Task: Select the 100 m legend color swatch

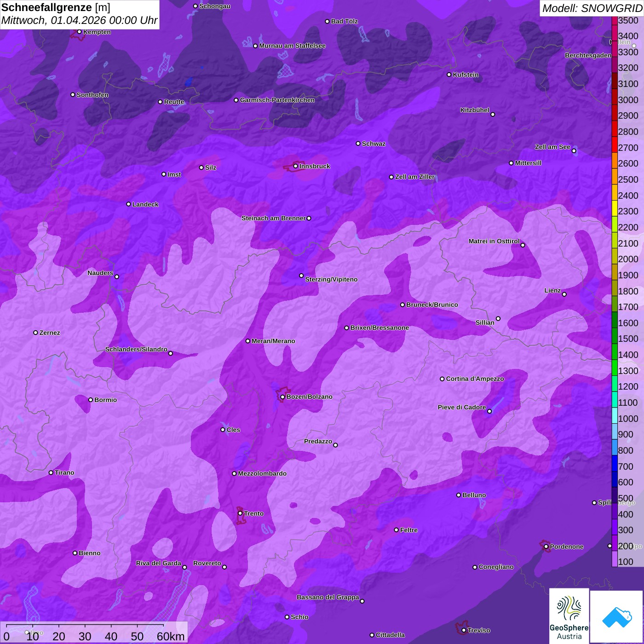Action: pyautogui.click(x=615, y=559)
